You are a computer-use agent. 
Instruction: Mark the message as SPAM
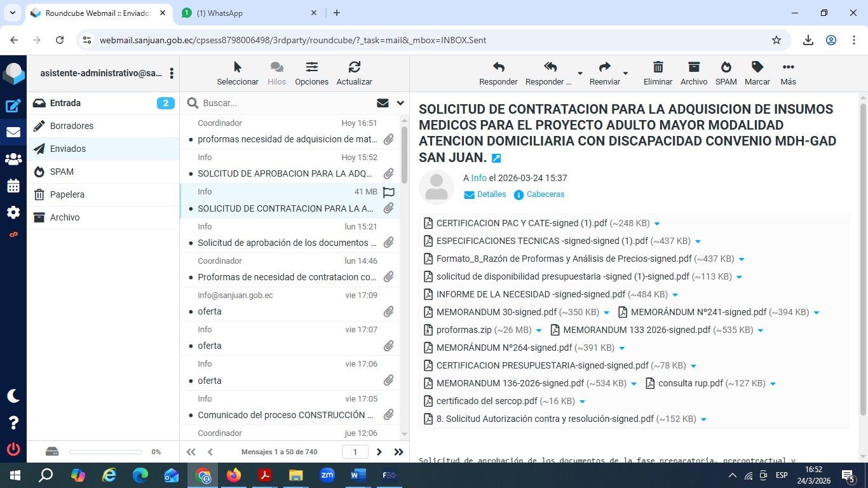click(726, 73)
